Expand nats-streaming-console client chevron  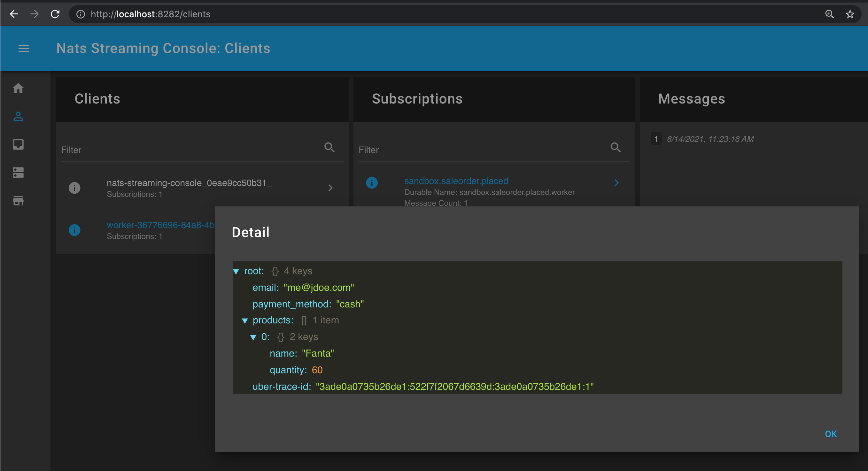tap(330, 188)
